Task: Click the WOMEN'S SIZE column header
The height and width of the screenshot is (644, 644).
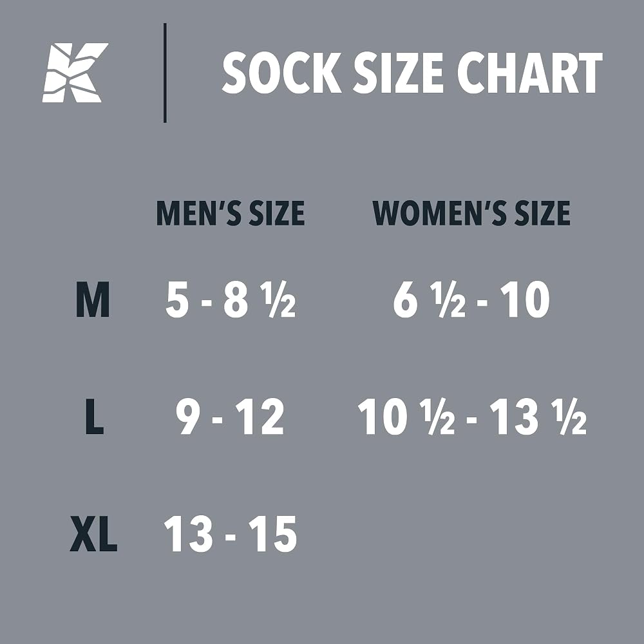Action: pos(471,213)
